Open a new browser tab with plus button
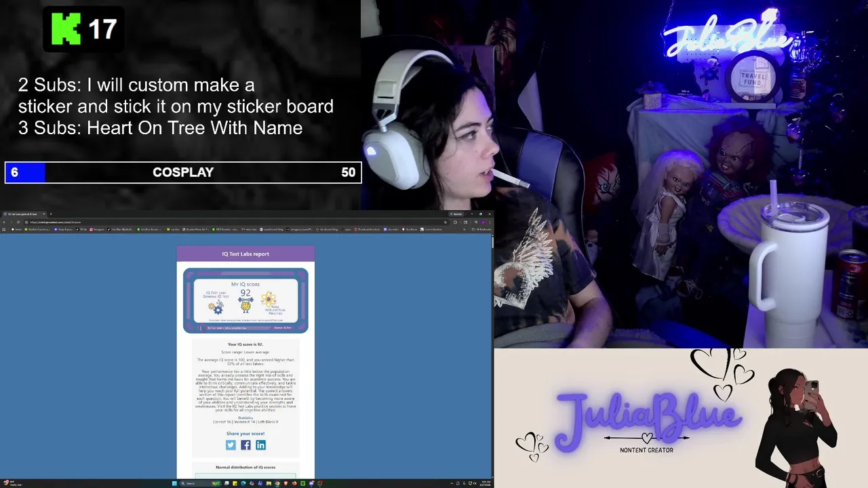 tap(51, 214)
